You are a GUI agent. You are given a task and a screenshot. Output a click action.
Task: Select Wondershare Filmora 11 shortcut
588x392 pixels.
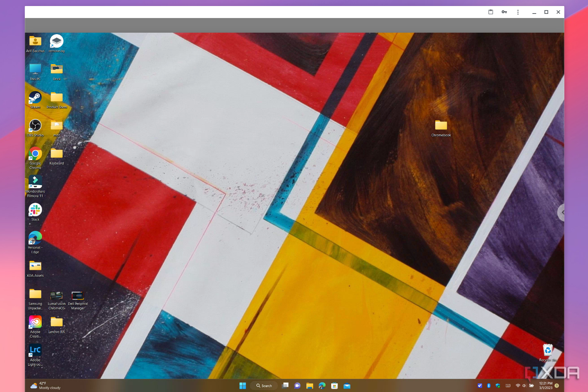[35, 186]
